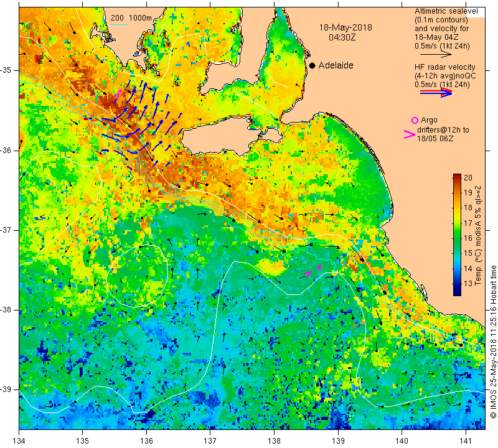The image size is (498, 448).
Task: Click the 'Argo' legend label
Action: coord(429,120)
